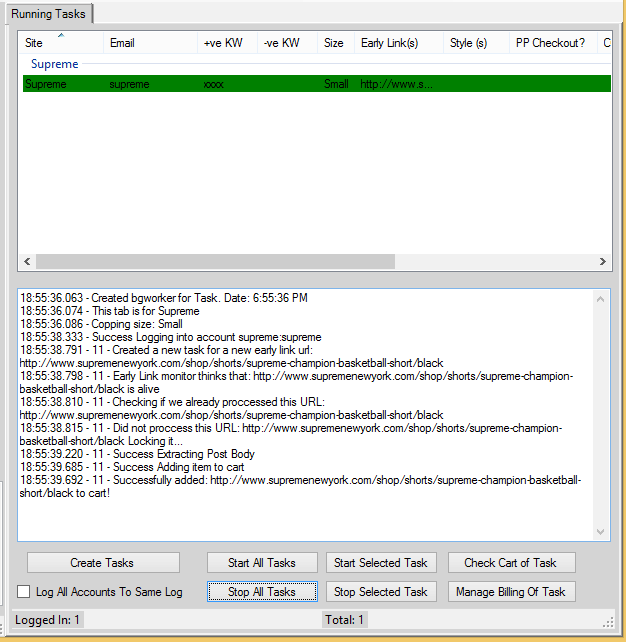626x642 pixels.
Task: Open Manage Billing Of Task
Action: pyautogui.click(x=512, y=592)
